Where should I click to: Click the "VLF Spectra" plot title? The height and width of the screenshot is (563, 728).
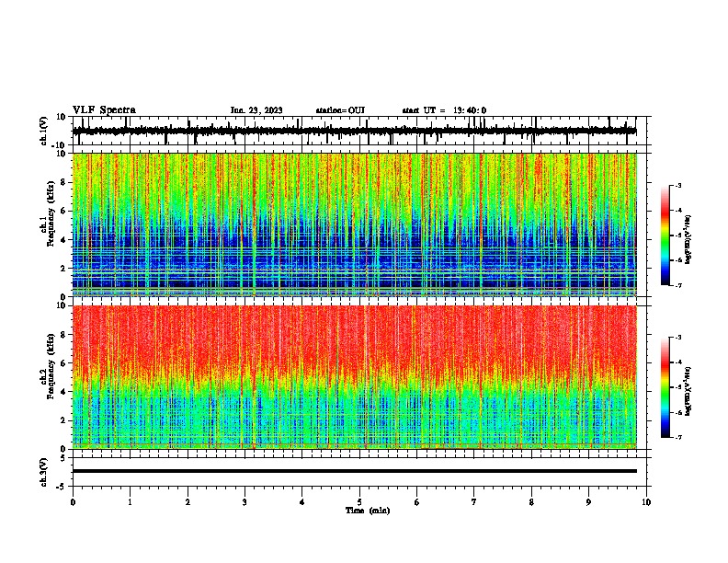pos(104,110)
